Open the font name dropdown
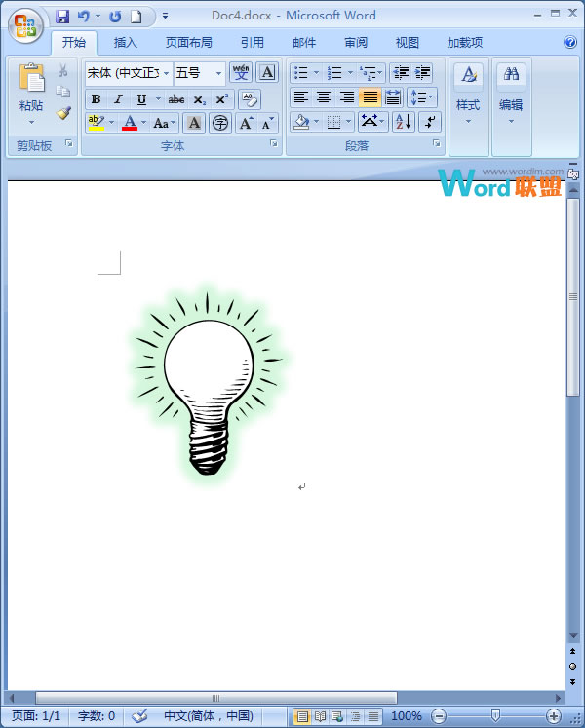585x728 pixels. [x=166, y=73]
